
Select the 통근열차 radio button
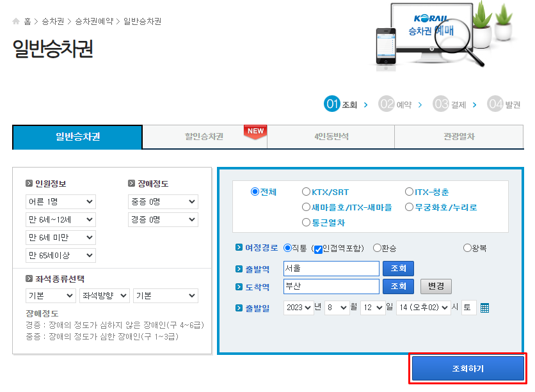(x=306, y=223)
